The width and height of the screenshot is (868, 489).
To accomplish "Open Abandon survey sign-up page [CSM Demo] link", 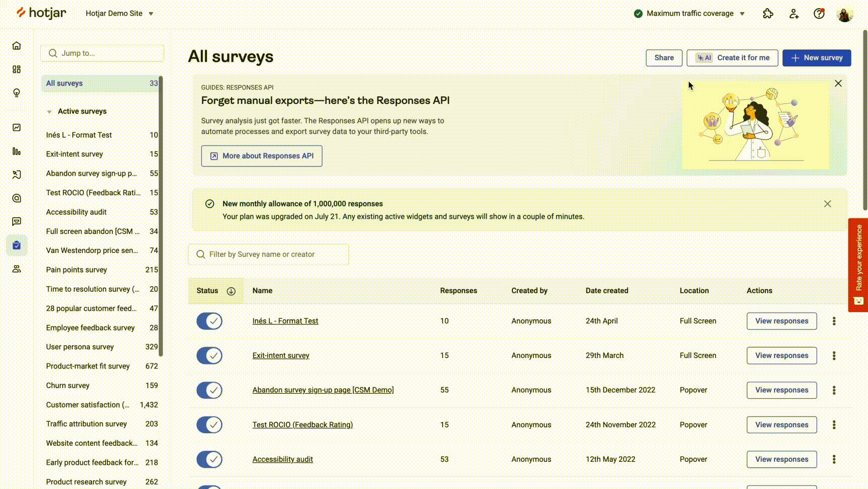I will coord(323,390).
